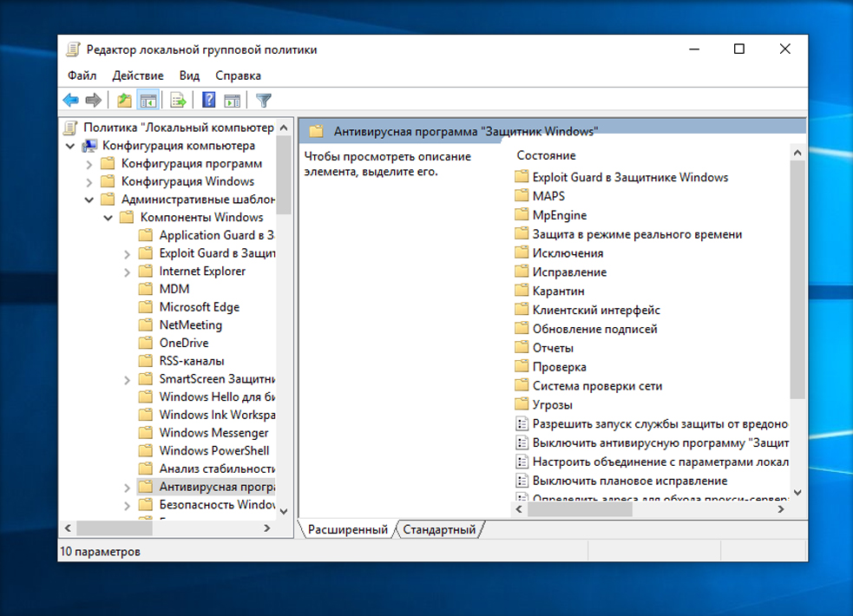This screenshot has height=616, width=853.
Task: Select Exploit Guard в Защитнике Windows item
Action: pos(630,177)
